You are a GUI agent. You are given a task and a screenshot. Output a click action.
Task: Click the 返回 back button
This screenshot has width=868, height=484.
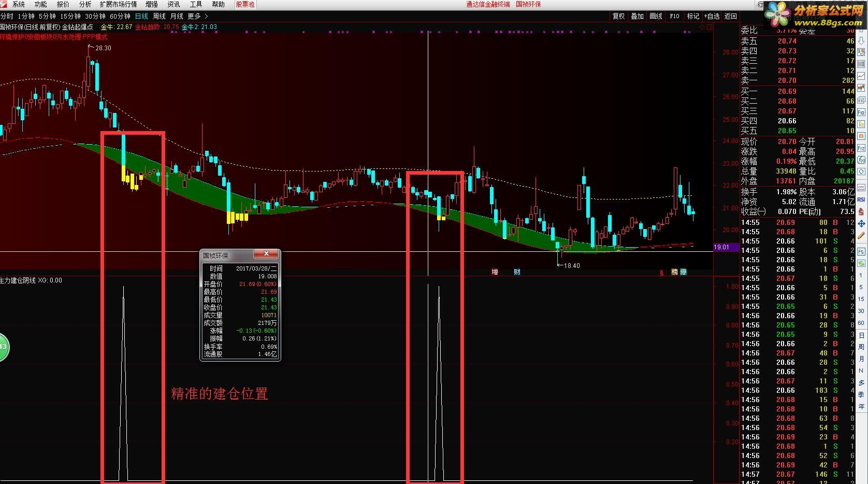[730, 17]
